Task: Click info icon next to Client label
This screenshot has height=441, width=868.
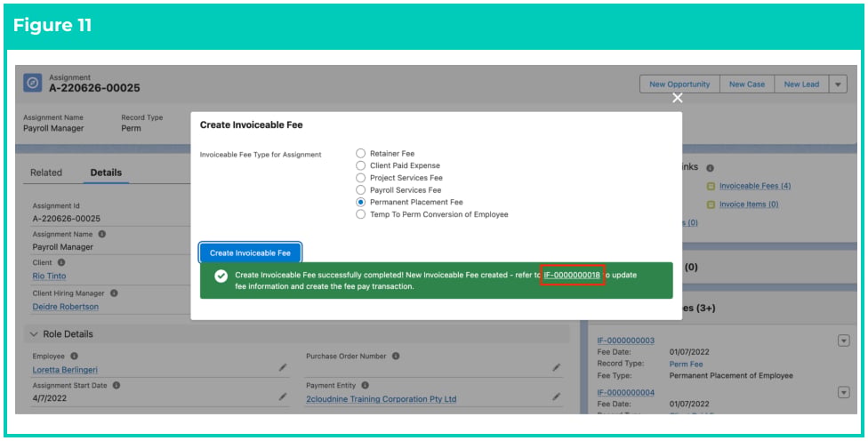Action: 61,262
